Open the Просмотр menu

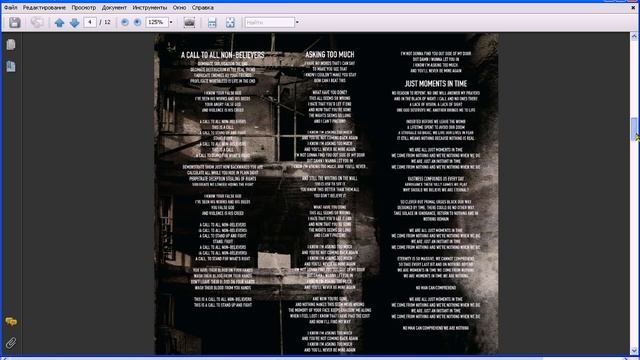tap(84, 7)
